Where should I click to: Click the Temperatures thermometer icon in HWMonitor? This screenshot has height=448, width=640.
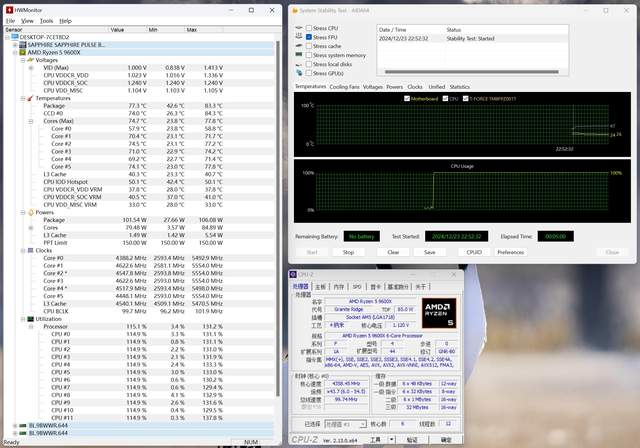click(x=27, y=98)
